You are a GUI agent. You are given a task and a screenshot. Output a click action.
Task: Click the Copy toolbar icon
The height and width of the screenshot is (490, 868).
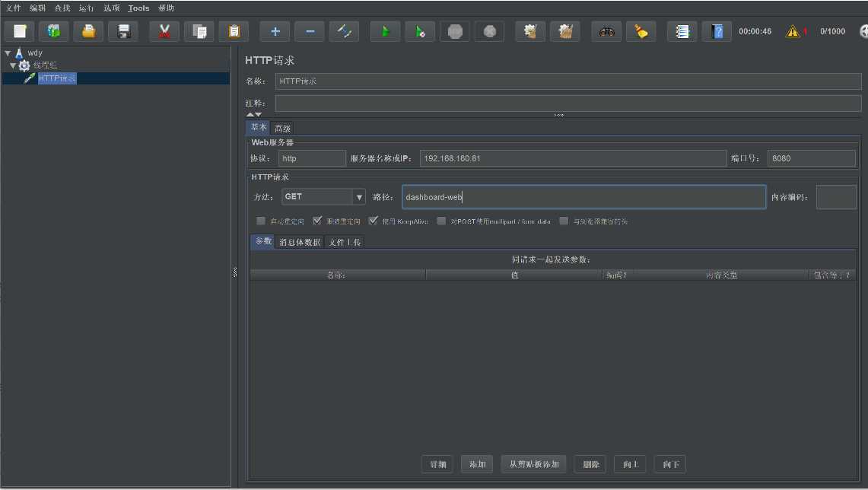click(x=199, y=31)
